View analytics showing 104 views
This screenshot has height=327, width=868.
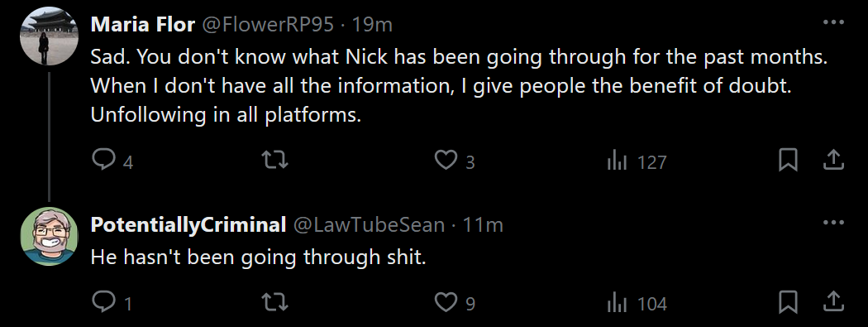(616, 303)
